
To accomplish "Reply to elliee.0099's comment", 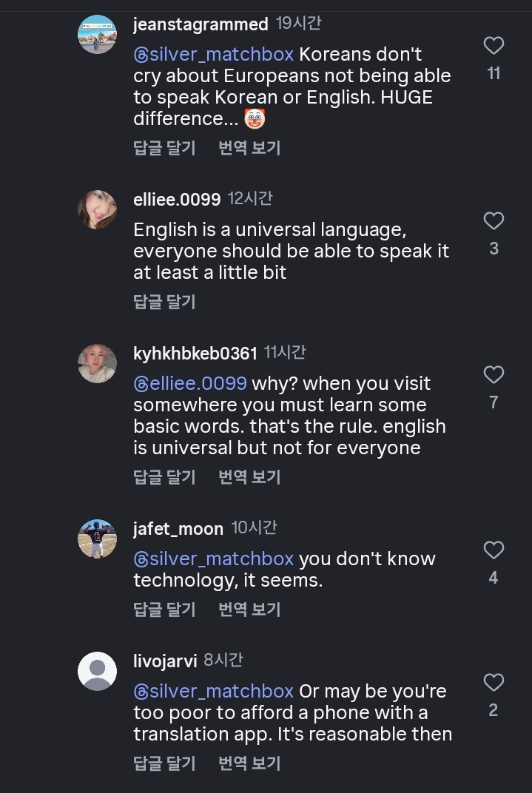I will (x=164, y=301).
